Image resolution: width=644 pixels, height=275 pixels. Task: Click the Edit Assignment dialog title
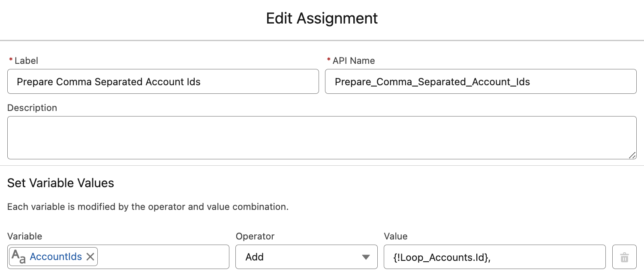(322, 18)
